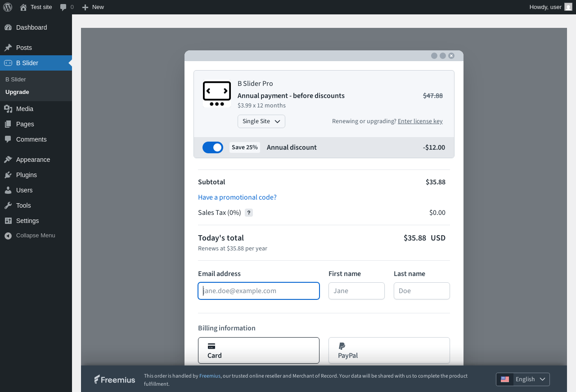Open Settings menu item
This screenshot has height=392, width=576.
(36, 221)
